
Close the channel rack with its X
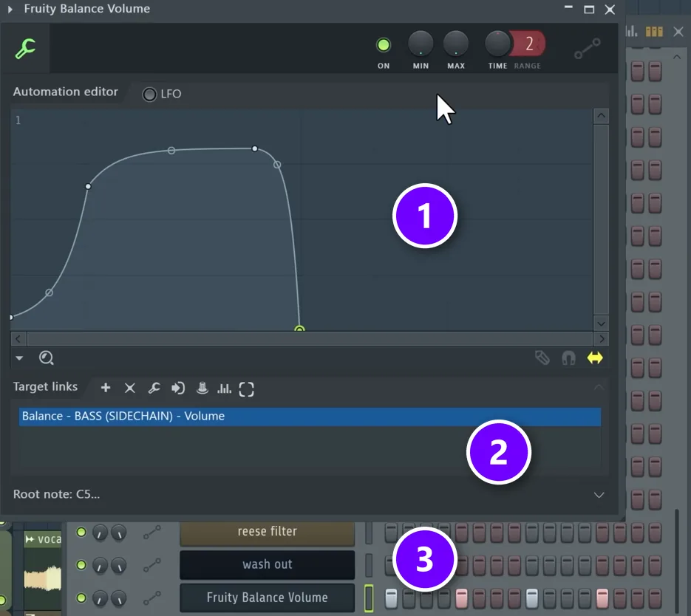[678, 31]
